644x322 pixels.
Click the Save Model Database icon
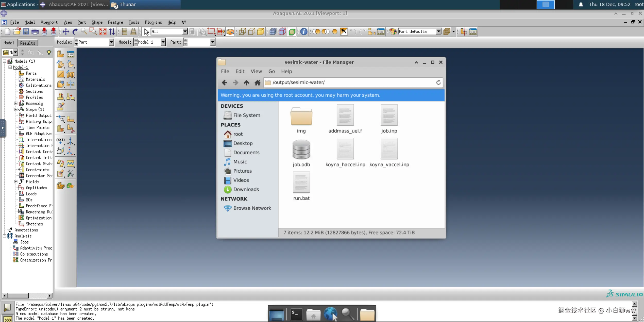point(26,32)
